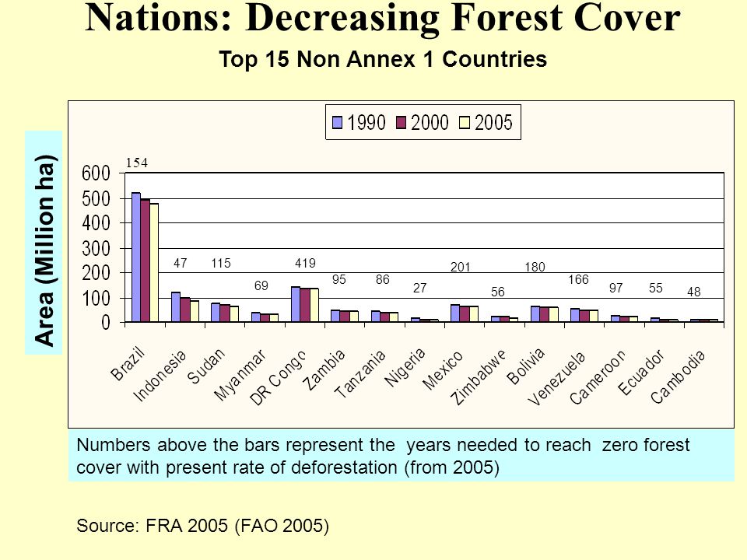747x560 pixels.
Task: Select Indonesia's blue 1990 bar
Action: [x=176, y=308]
